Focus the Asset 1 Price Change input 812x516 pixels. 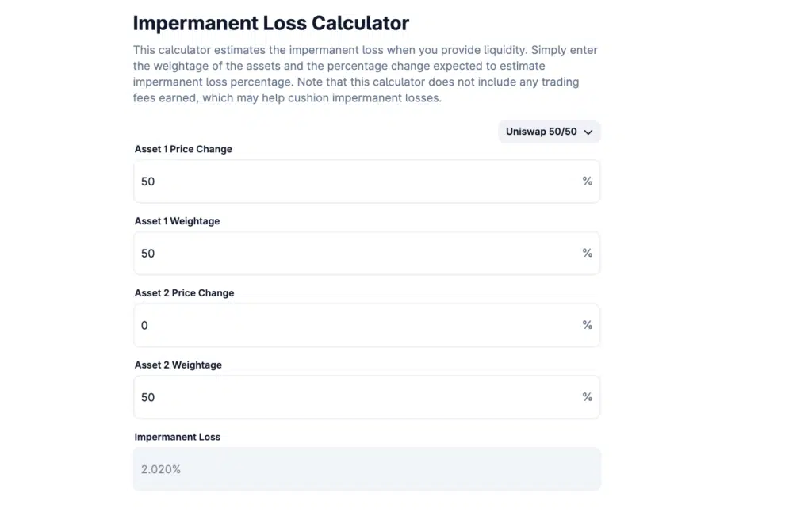[x=357, y=182]
